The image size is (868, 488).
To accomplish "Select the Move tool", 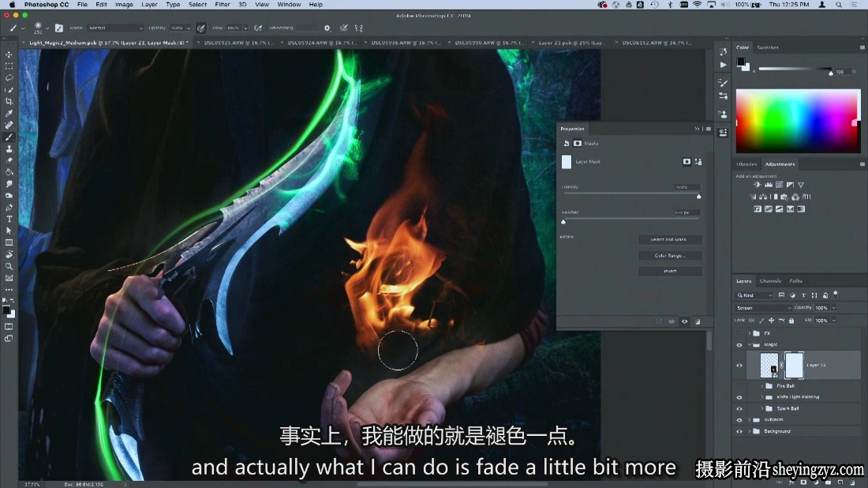I will pyautogui.click(x=9, y=54).
